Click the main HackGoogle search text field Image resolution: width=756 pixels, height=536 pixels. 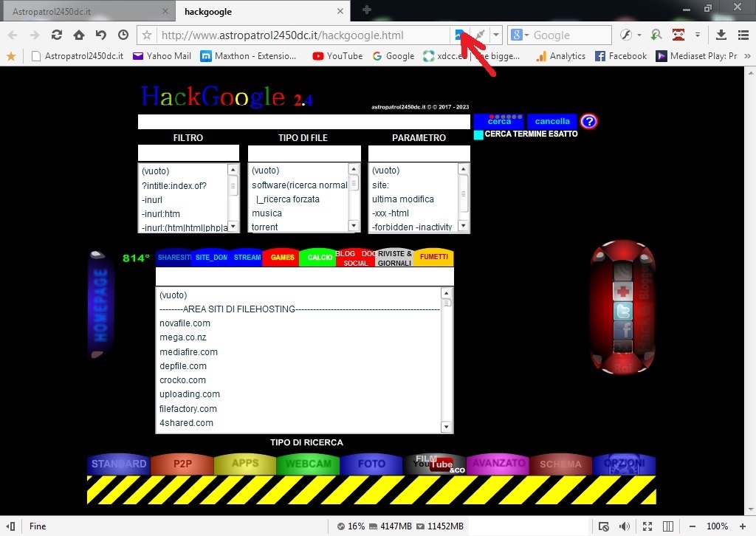click(303, 122)
